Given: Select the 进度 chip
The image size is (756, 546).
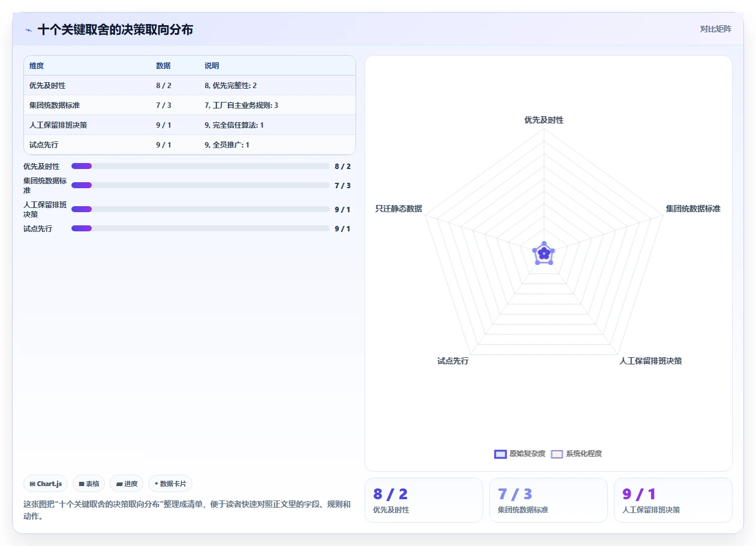Looking at the screenshot, I should (x=126, y=484).
